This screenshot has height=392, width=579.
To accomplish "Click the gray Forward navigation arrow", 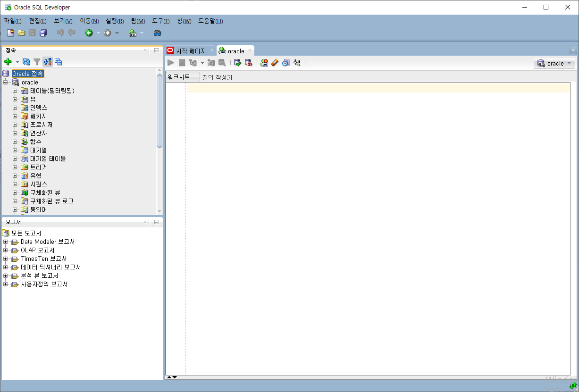I will point(108,33).
